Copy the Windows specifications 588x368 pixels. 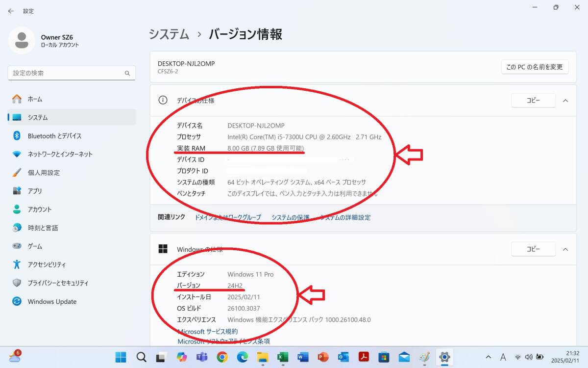tap(534, 249)
